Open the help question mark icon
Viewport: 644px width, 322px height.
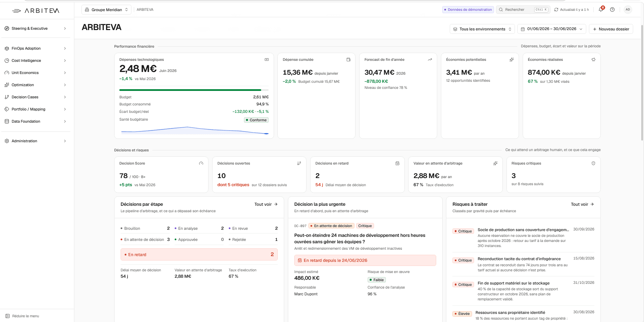(612, 9)
